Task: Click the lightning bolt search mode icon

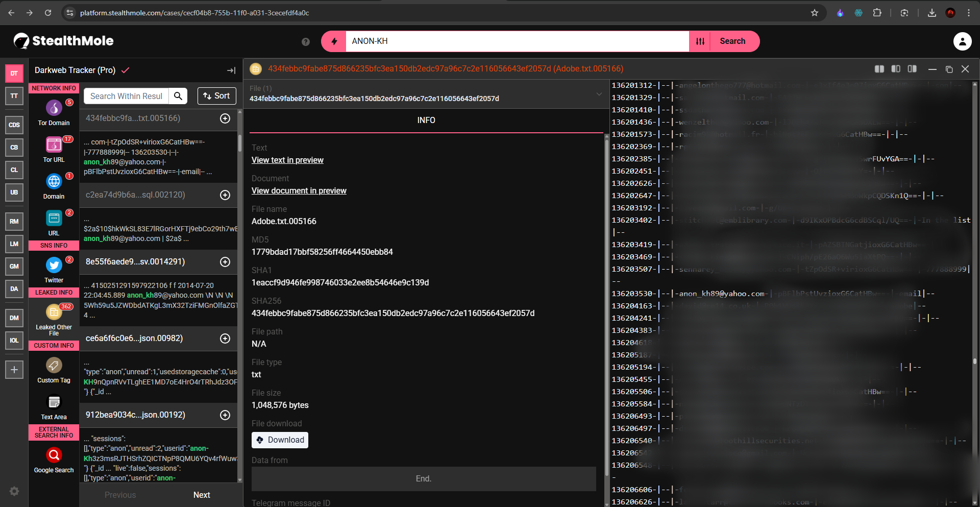Action: click(x=334, y=41)
